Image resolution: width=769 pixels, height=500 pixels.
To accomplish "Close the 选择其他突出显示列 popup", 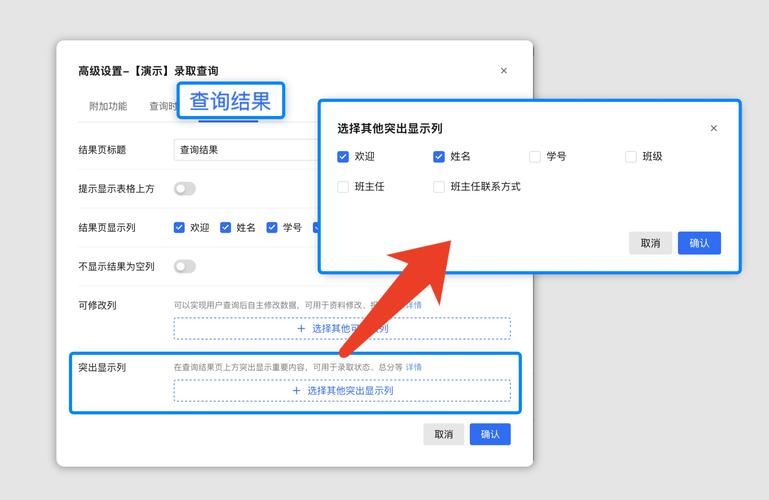I will point(714,128).
